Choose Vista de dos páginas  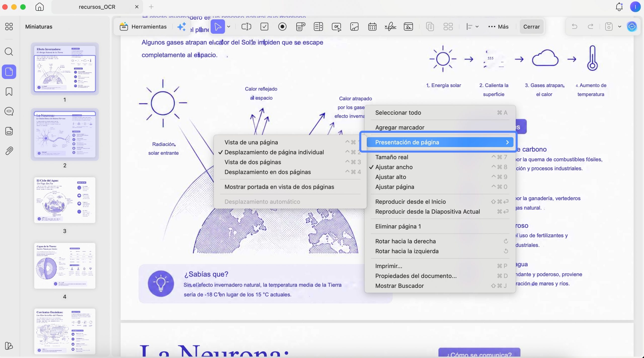pyautogui.click(x=290, y=162)
